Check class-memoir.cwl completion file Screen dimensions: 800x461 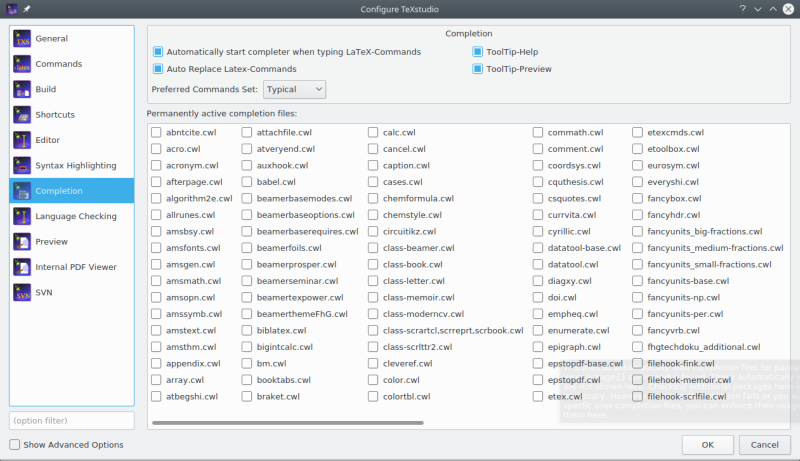pyautogui.click(x=373, y=297)
